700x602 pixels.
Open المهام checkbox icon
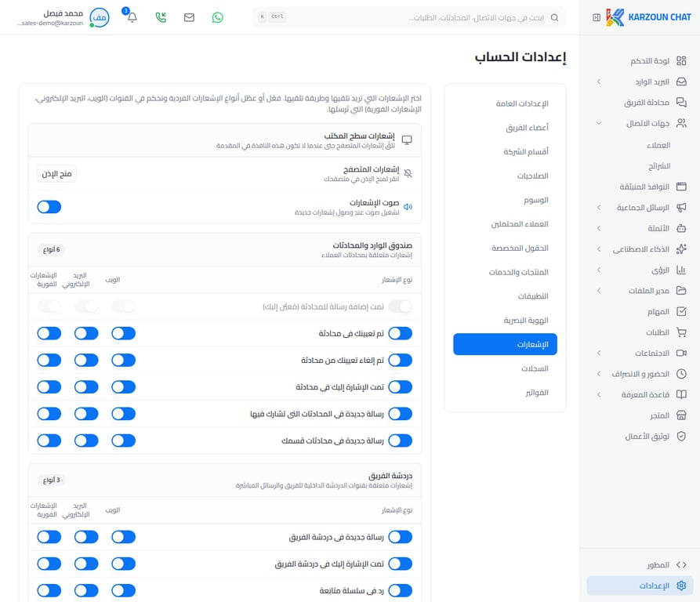(x=681, y=311)
